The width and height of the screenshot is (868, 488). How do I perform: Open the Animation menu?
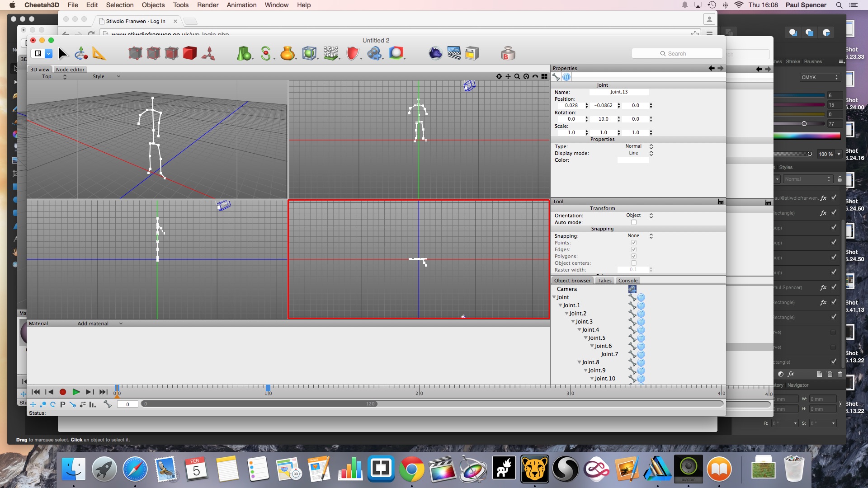[x=241, y=5]
